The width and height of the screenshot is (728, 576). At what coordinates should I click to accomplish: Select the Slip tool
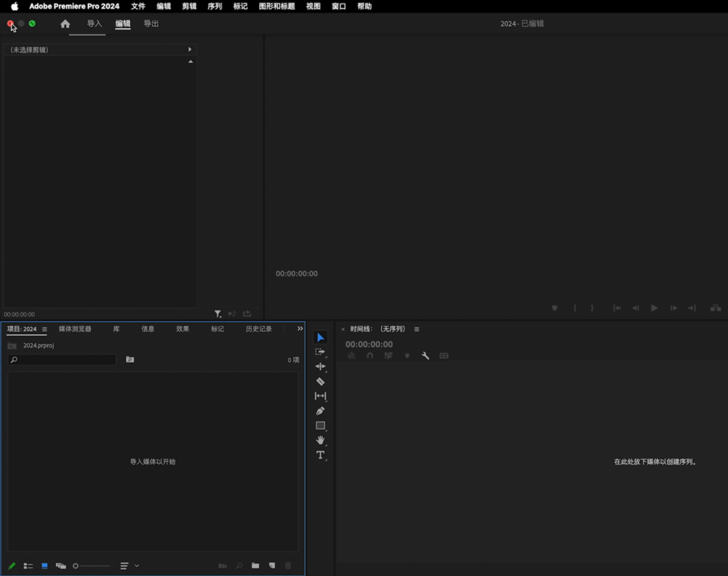click(320, 396)
